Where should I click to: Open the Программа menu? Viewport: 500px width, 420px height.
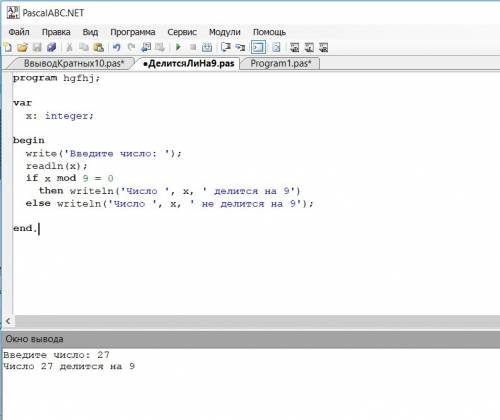point(133,32)
